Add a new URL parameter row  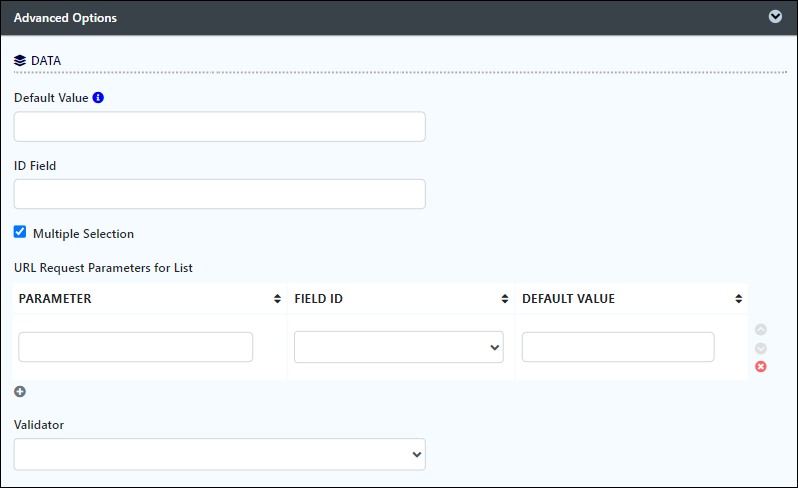click(20, 391)
